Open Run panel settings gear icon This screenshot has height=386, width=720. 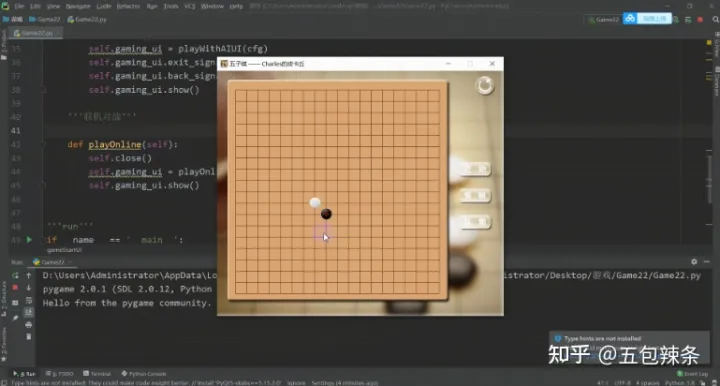click(x=694, y=262)
